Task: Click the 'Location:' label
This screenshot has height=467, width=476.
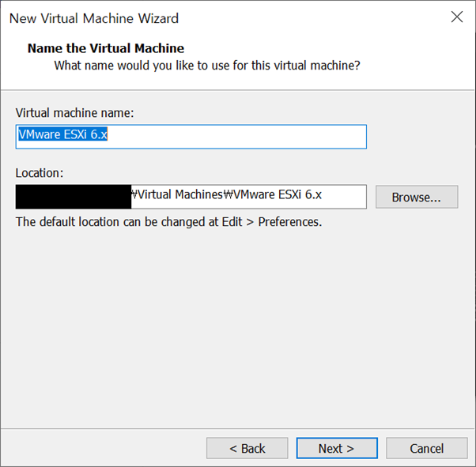Action: (40, 173)
